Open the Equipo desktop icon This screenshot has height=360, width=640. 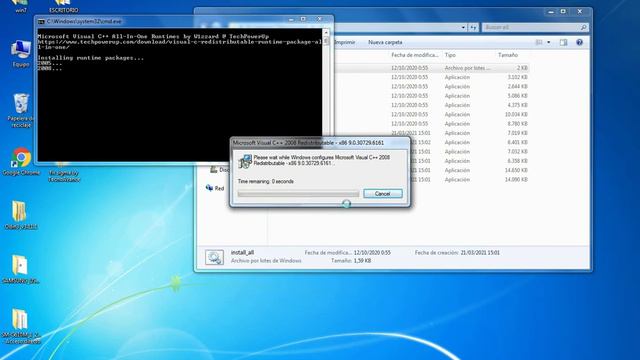pos(20,54)
